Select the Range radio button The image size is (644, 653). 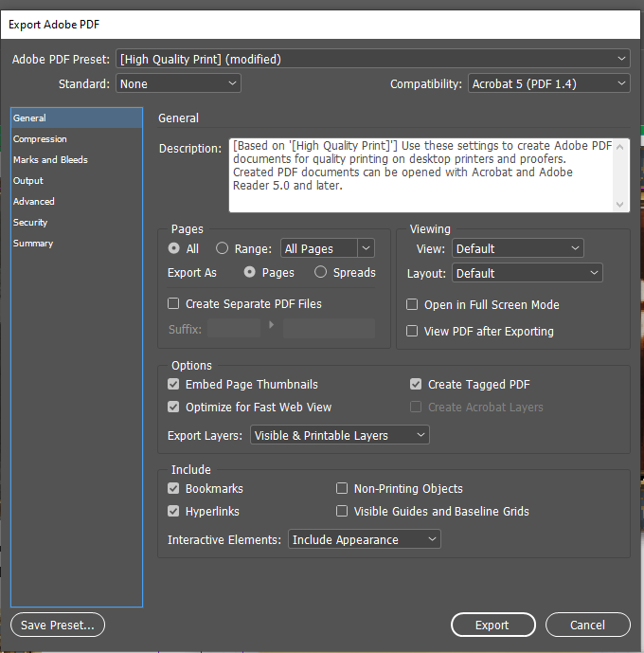point(223,248)
